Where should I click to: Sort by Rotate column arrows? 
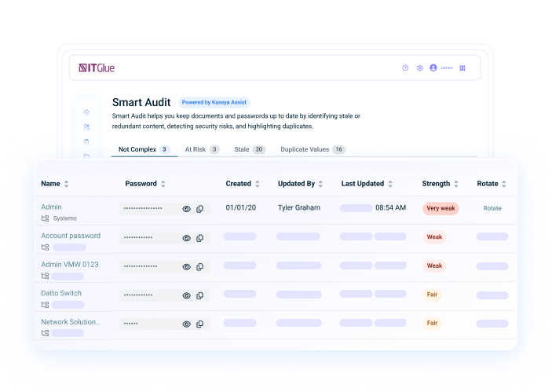[504, 184]
